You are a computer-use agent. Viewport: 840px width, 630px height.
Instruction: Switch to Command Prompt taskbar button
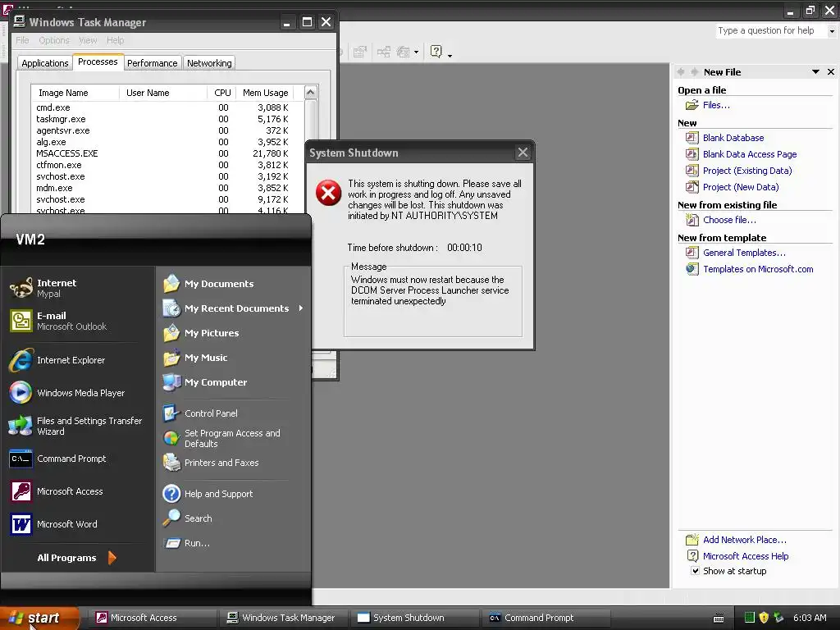click(x=546, y=618)
